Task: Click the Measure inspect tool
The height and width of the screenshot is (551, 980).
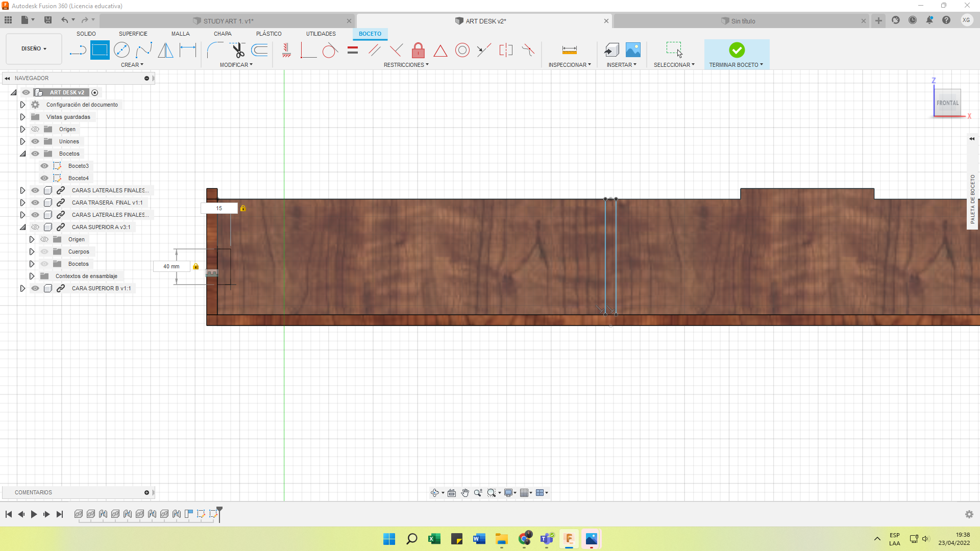Action: pyautogui.click(x=569, y=50)
